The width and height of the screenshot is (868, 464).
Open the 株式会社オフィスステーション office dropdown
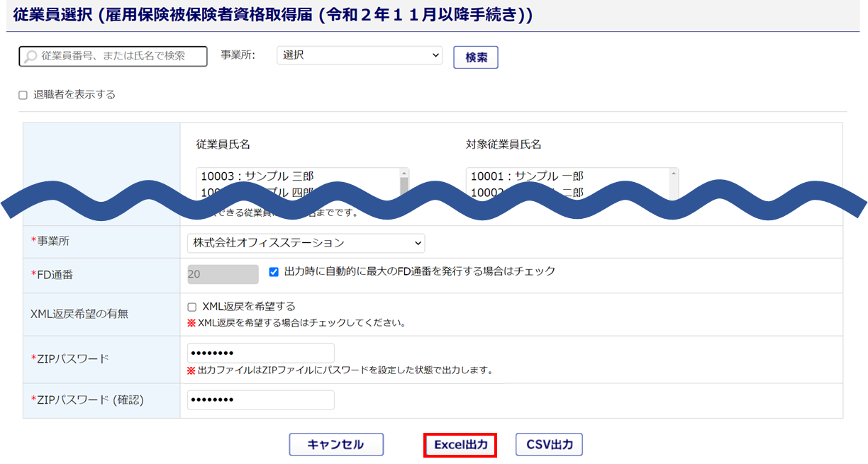tap(306, 243)
